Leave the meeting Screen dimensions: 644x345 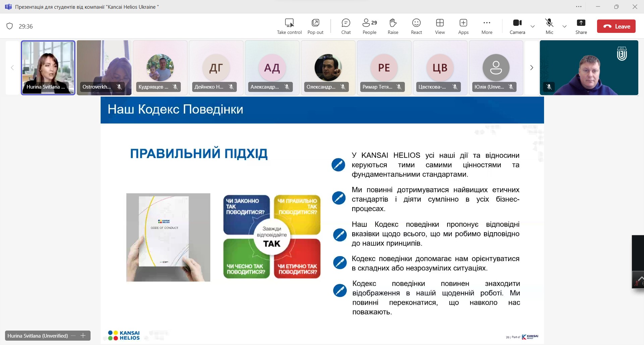616,26
